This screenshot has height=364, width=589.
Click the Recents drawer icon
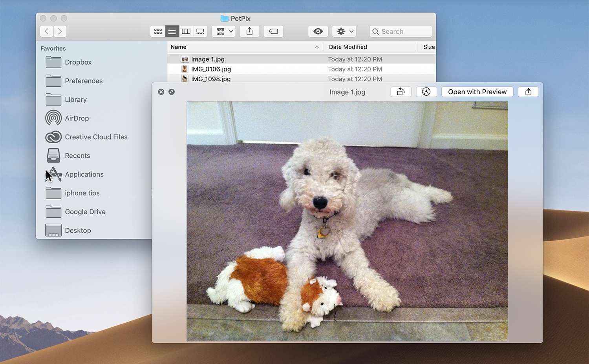tap(53, 156)
